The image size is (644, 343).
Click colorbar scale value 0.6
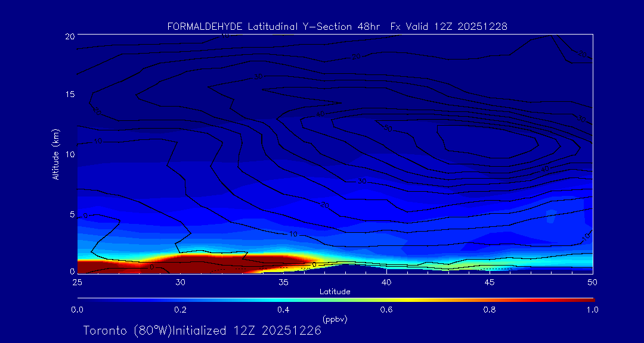pyautogui.click(x=386, y=310)
